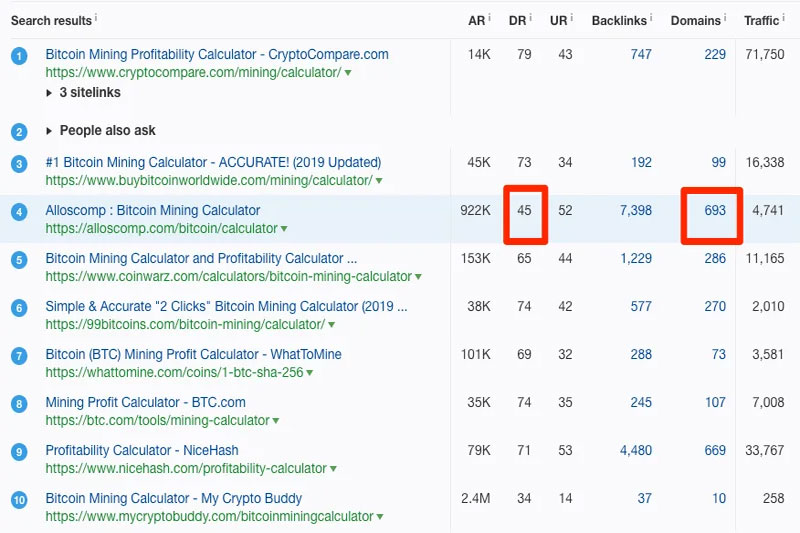The height and width of the screenshot is (533, 800).
Task: Click the 7,398 backlinks number for Alloscomp
Action: pos(636,210)
